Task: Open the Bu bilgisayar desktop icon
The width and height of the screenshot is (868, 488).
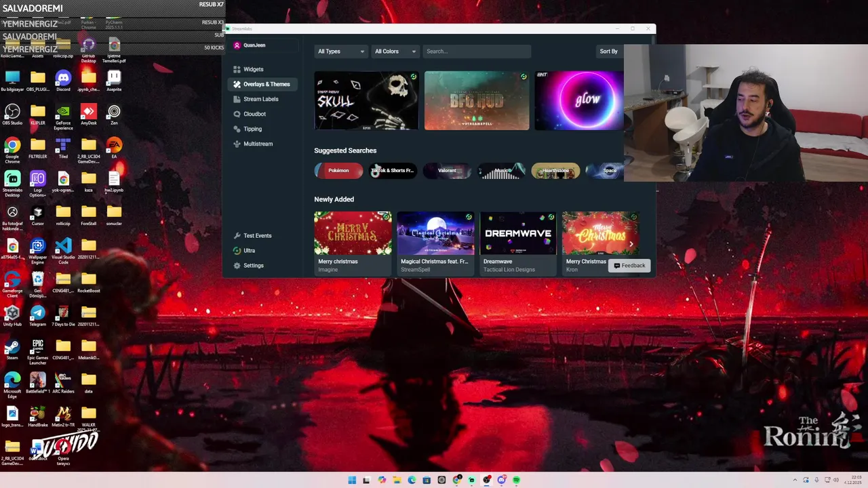Action: point(12,81)
